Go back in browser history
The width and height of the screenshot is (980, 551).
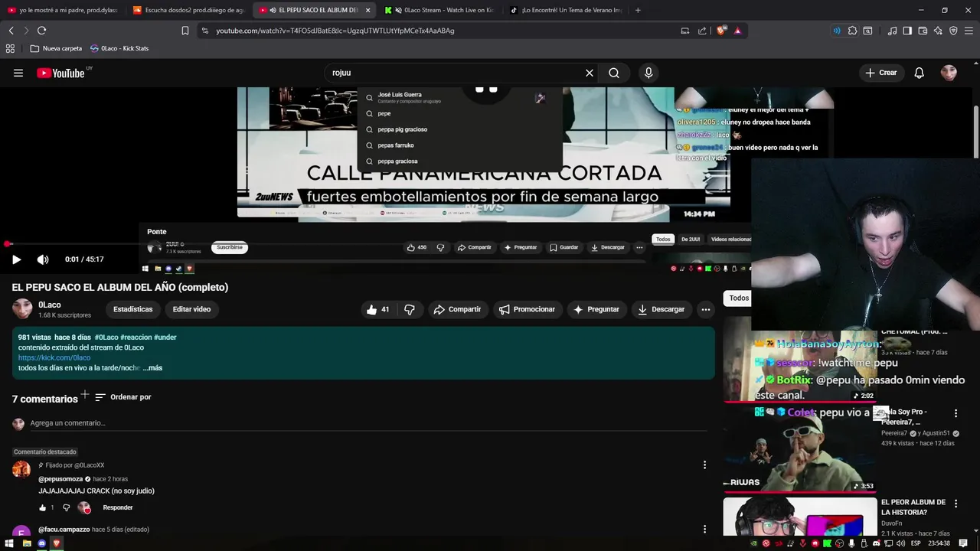pos(11,31)
